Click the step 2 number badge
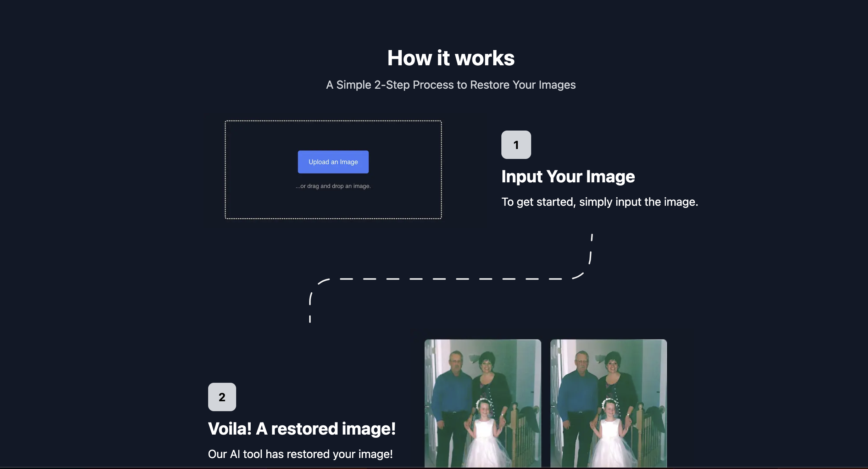The height and width of the screenshot is (469, 868). click(x=222, y=397)
